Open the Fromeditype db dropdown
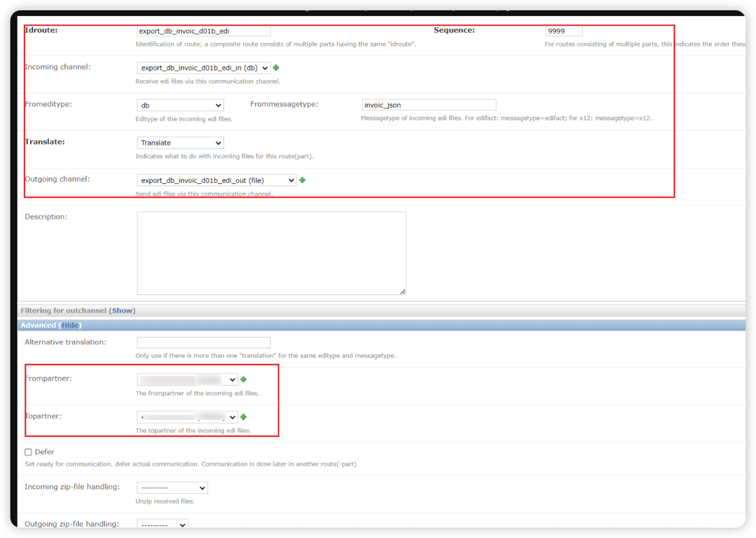756x538 pixels. [x=180, y=105]
